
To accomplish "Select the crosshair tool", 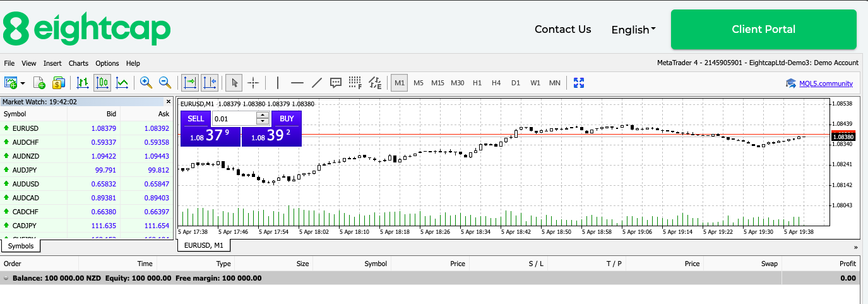I will (x=253, y=82).
